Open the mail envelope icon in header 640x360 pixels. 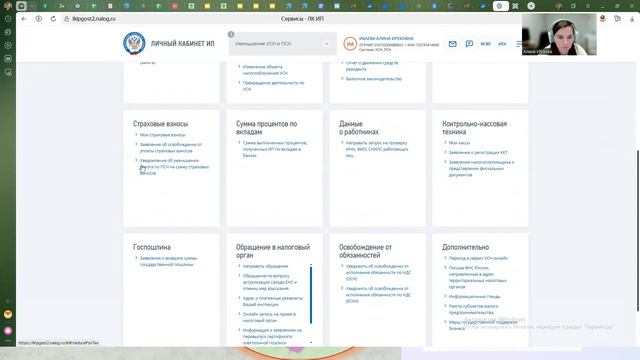point(453,44)
